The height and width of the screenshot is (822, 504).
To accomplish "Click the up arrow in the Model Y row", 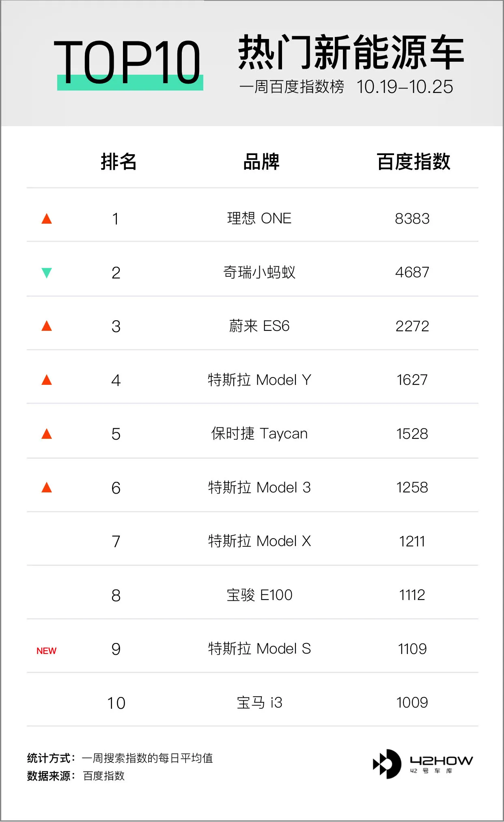I will point(47,380).
